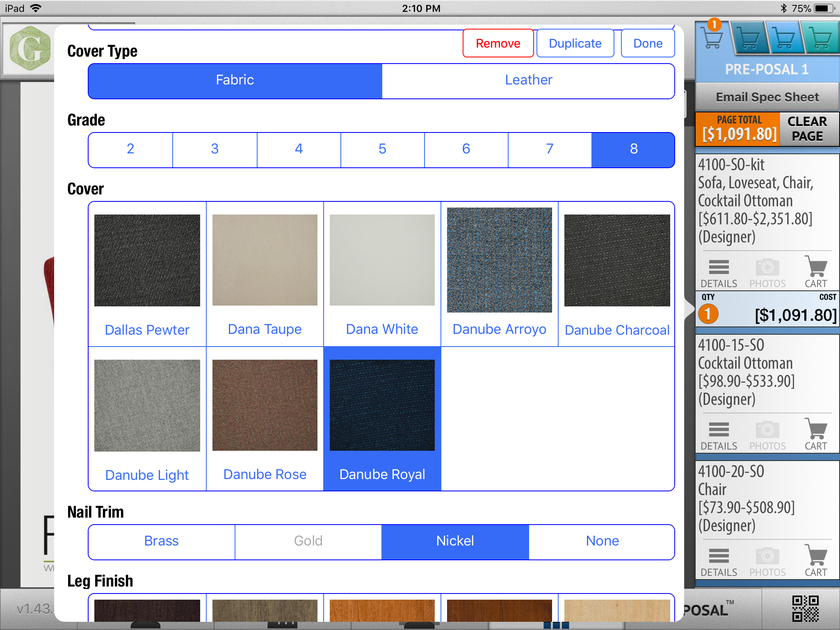The image size is (840, 630).
Task: Tap the orange quantity 1 badge
Action: (708, 315)
